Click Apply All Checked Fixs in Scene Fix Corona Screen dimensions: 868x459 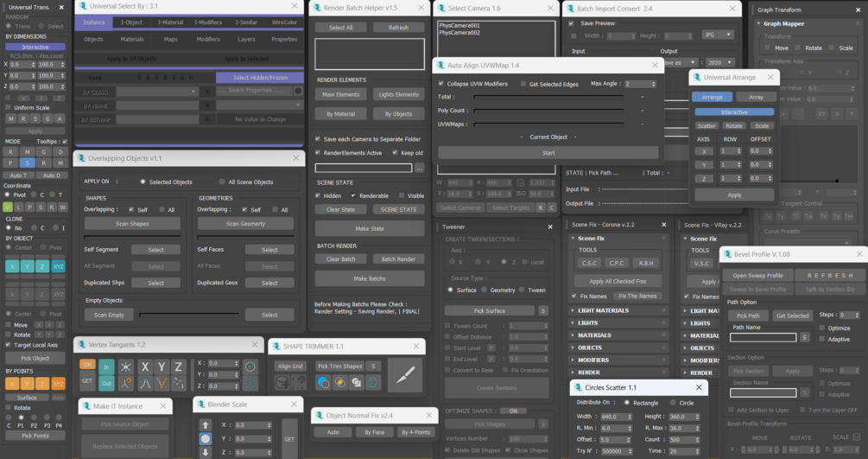(618, 282)
